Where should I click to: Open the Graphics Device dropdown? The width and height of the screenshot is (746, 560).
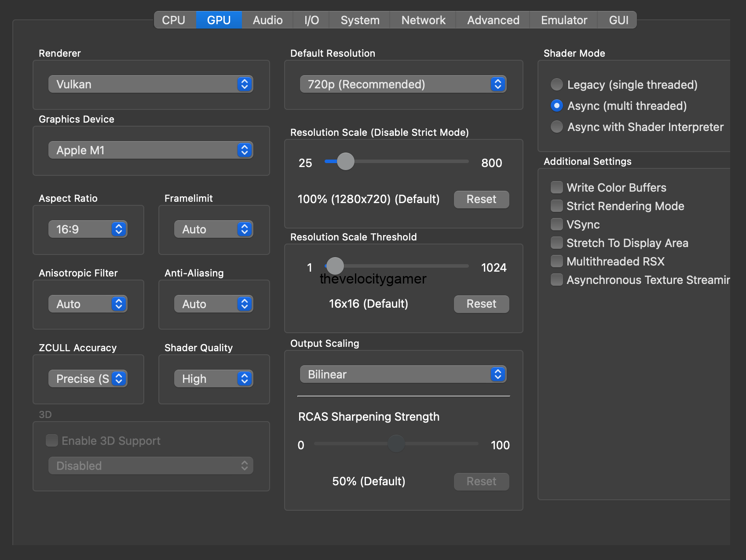[x=151, y=150]
